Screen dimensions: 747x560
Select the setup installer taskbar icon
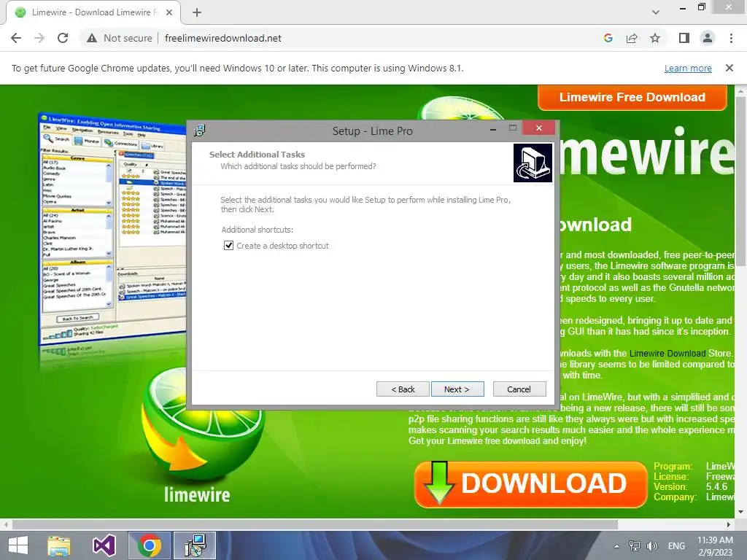[195, 545]
